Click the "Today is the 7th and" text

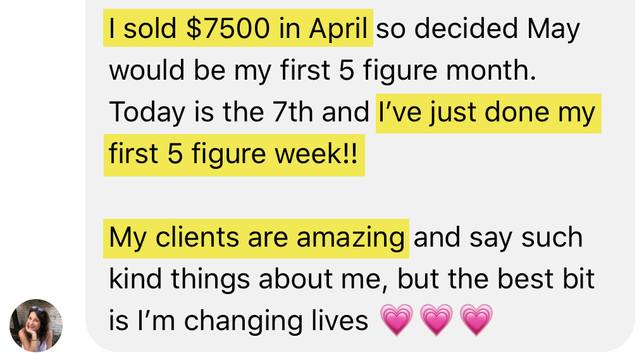pyautogui.click(x=238, y=113)
